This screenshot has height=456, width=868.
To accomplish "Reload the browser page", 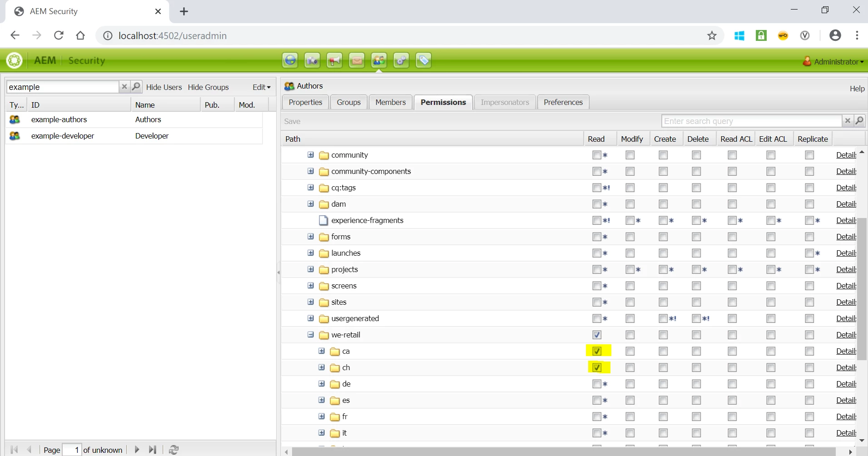I will (x=59, y=35).
